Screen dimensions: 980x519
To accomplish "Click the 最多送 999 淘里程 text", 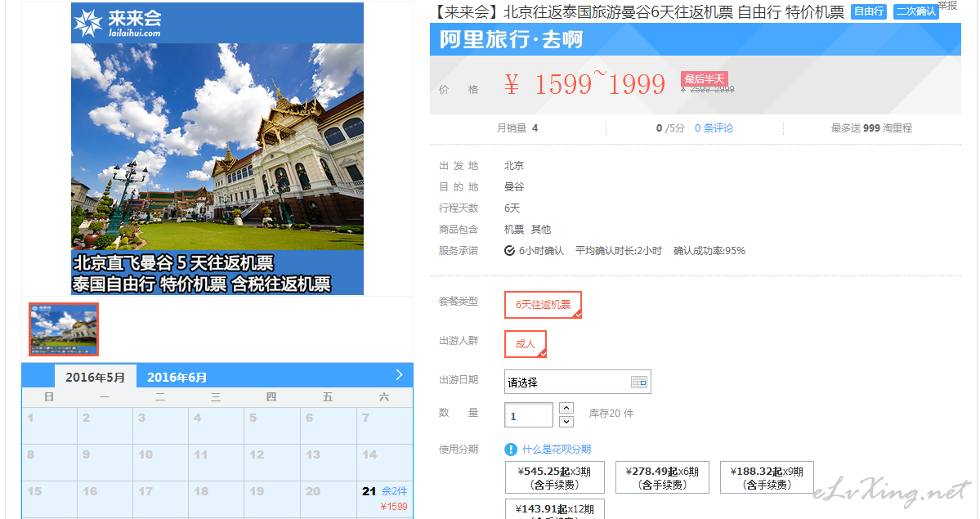I will (x=871, y=128).
